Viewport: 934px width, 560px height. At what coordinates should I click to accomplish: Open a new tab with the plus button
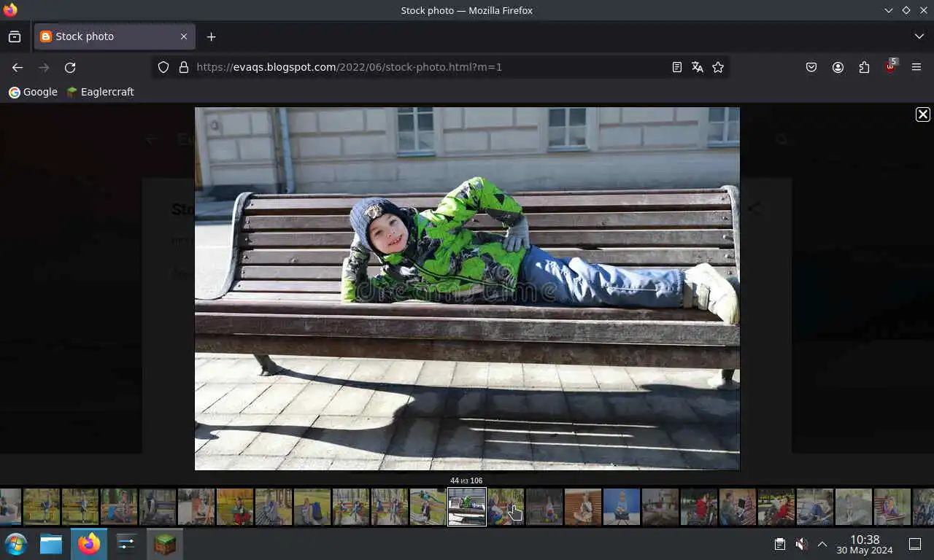pyautogui.click(x=211, y=36)
